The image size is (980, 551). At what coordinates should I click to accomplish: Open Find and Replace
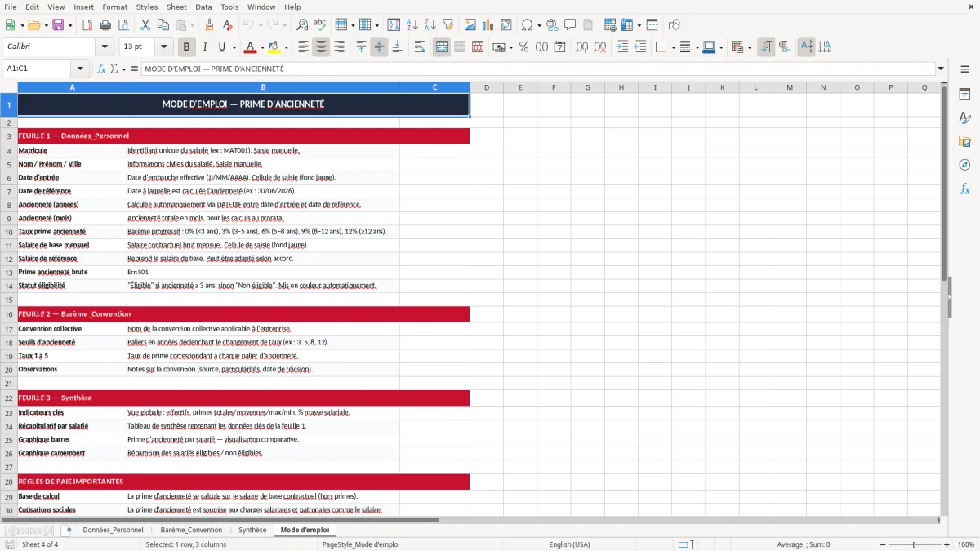[302, 25]
